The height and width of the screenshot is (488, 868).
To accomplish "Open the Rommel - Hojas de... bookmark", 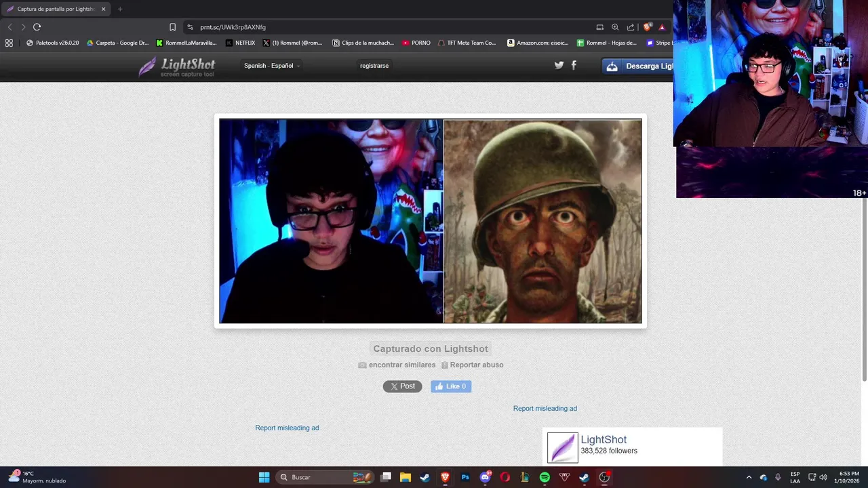I will [607, 43].
